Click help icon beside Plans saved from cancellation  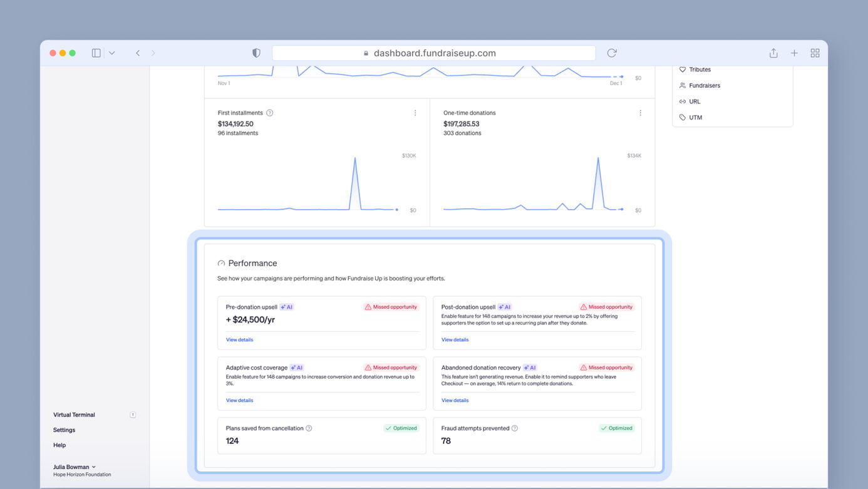coord(309,428)
